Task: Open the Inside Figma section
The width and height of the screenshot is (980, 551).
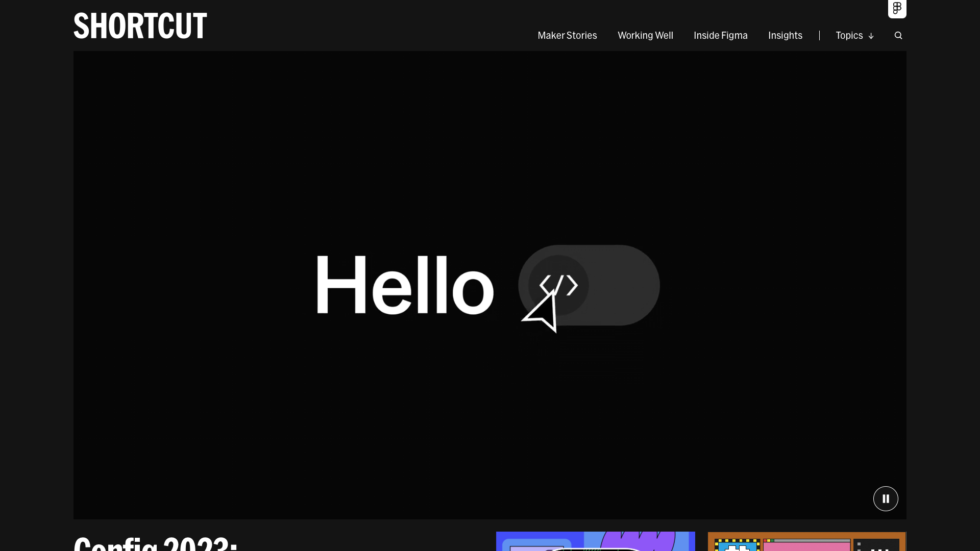Action: point(720,35)
